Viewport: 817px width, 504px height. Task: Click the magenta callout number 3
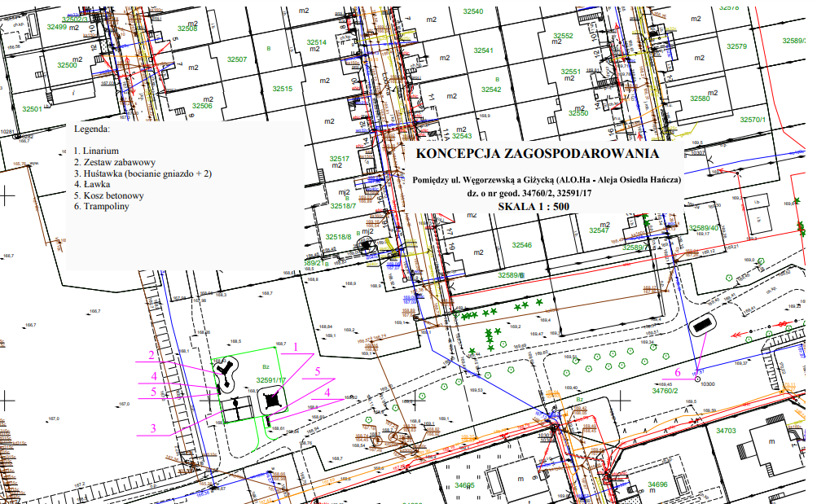[152, 427]
